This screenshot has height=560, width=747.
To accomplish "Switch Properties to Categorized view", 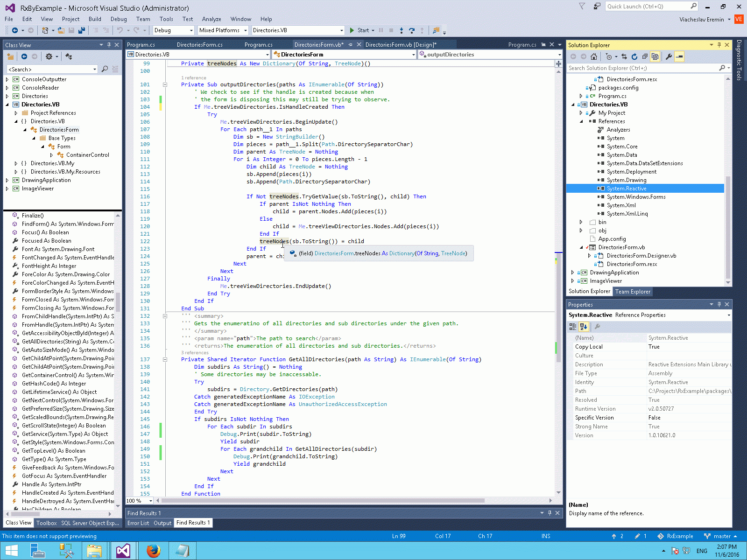I will 573,327.
